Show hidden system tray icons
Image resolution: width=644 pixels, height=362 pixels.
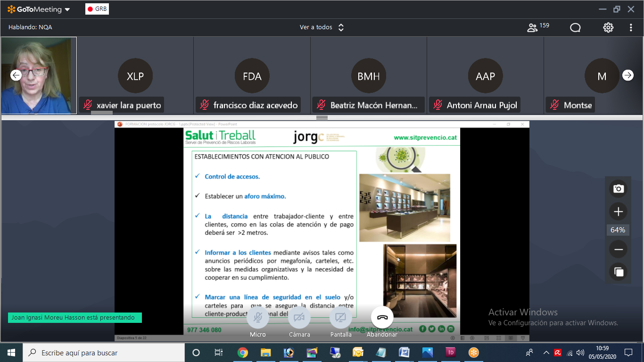point(546,353)
